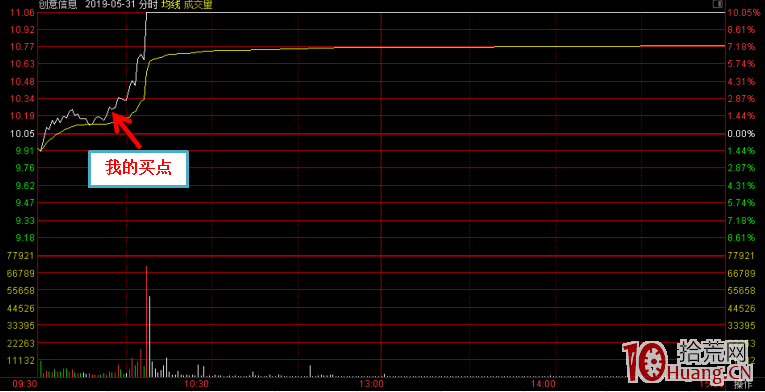Click the 13:00 time axis label
The height and width of the screenshot is (392, 765).
coord(371,385)
